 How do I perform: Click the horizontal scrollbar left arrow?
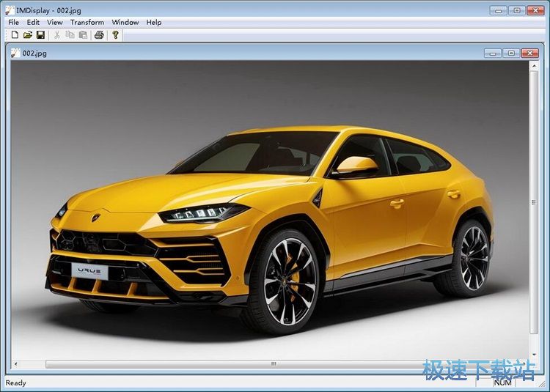15,364
